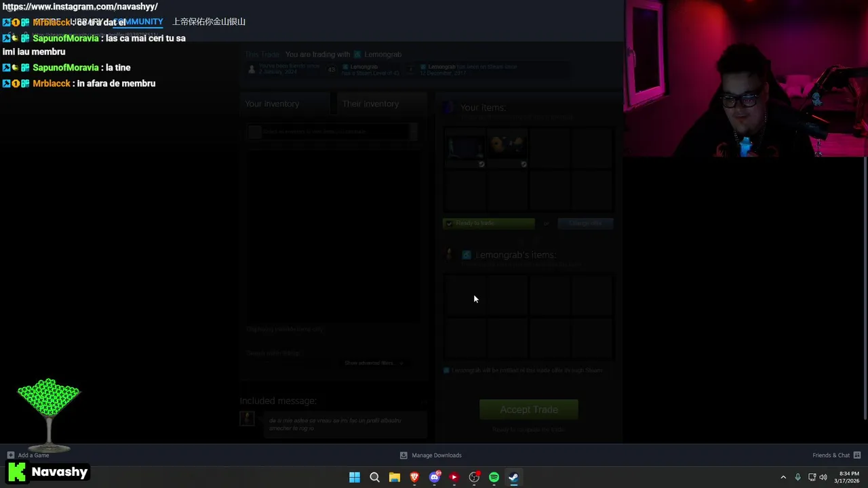Click the sender avatar beside the included message
Viewport: 868px width, 488px height.
[x=248, y=419]
